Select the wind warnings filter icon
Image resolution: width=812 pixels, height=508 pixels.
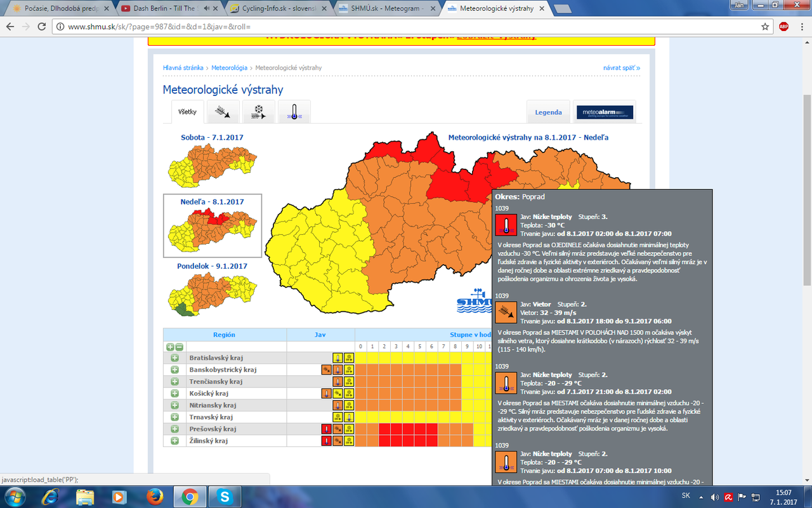[223, 112]
